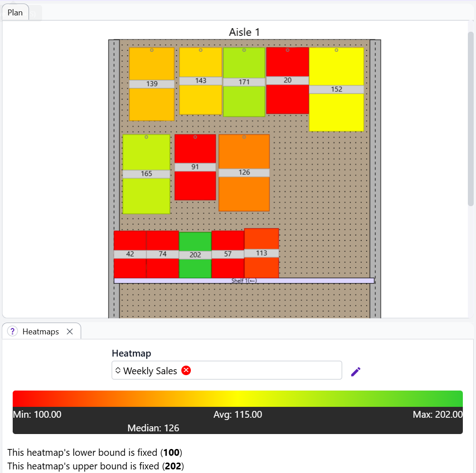Click the Shelf 1 label strip
Image resolution: width=476 pixels, height=473 pixels.
tap(244, 280)
